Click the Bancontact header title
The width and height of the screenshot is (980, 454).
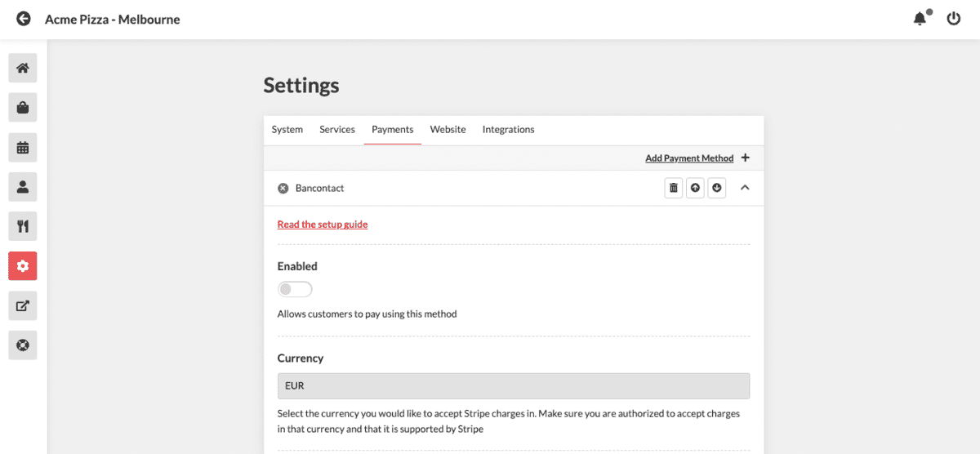320,188
